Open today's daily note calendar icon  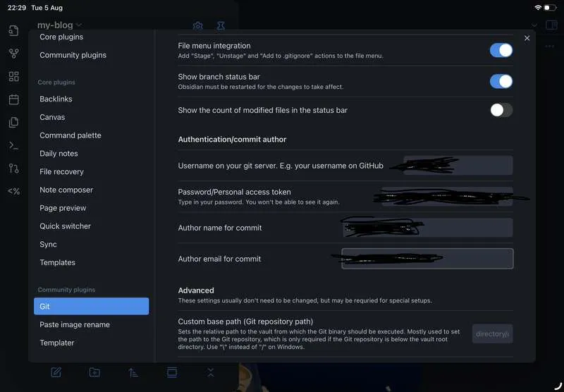(13, 99)
